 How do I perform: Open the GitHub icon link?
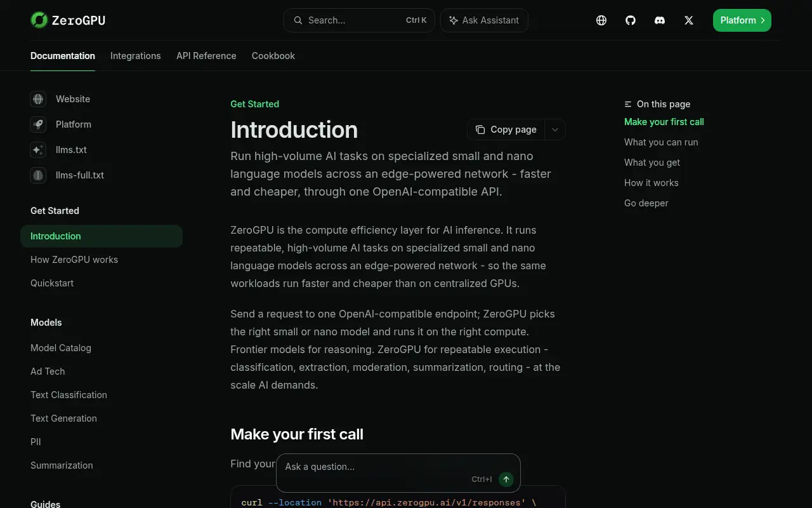pyautogui.click(x=631, y=20)
